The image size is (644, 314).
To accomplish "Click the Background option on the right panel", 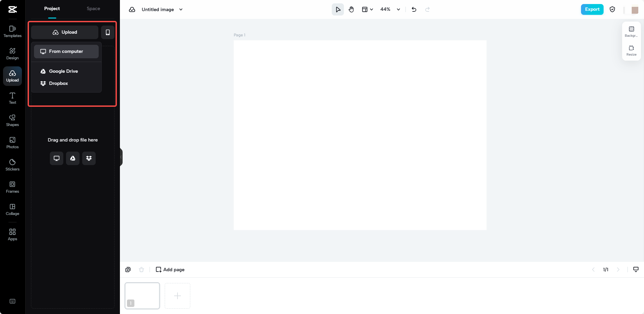I will point(632,31).
